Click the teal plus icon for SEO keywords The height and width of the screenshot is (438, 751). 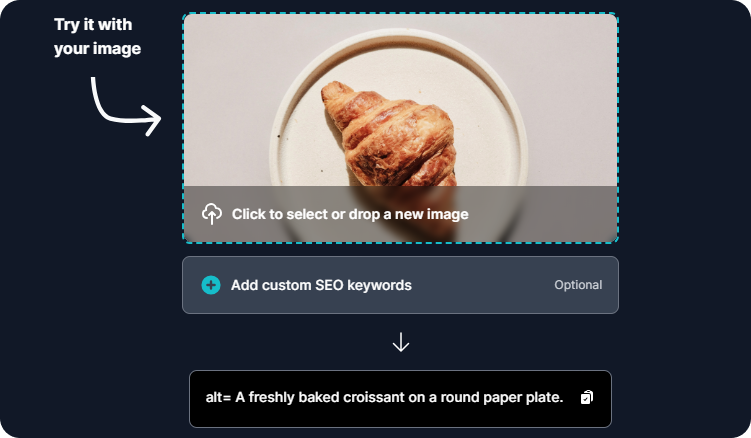tap(211, 285)
